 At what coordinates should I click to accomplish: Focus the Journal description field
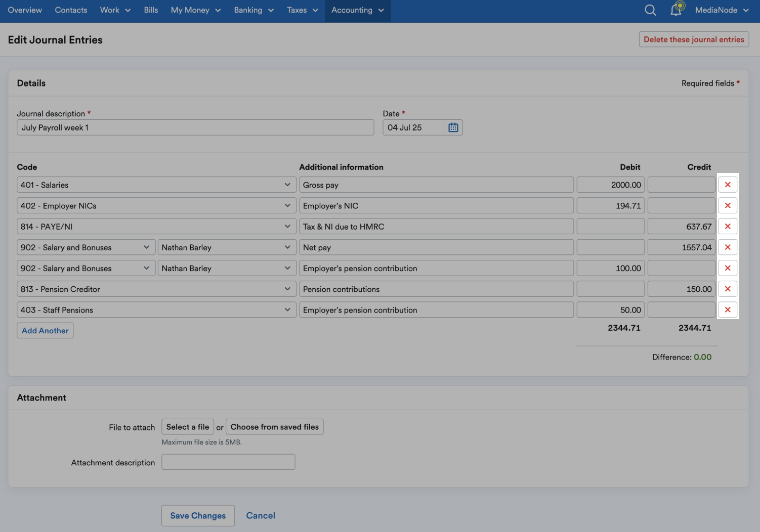pos(195,127)
